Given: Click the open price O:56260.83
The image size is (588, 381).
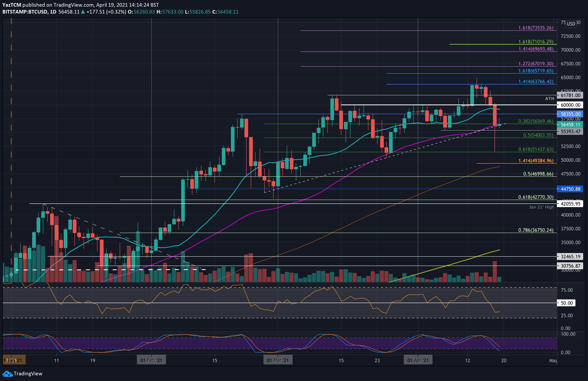Looking at the screenshot, I should point(141,12).
